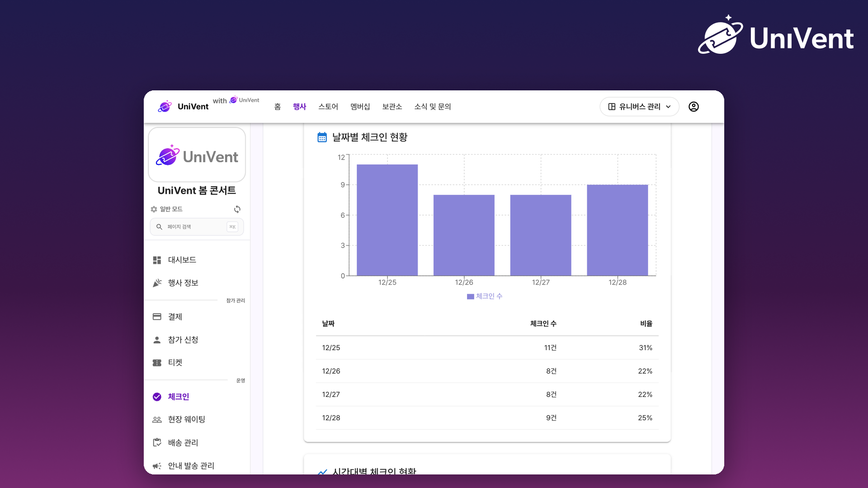
Task: Click the 12/26 date cell in table
Action: tap(331, 371)
